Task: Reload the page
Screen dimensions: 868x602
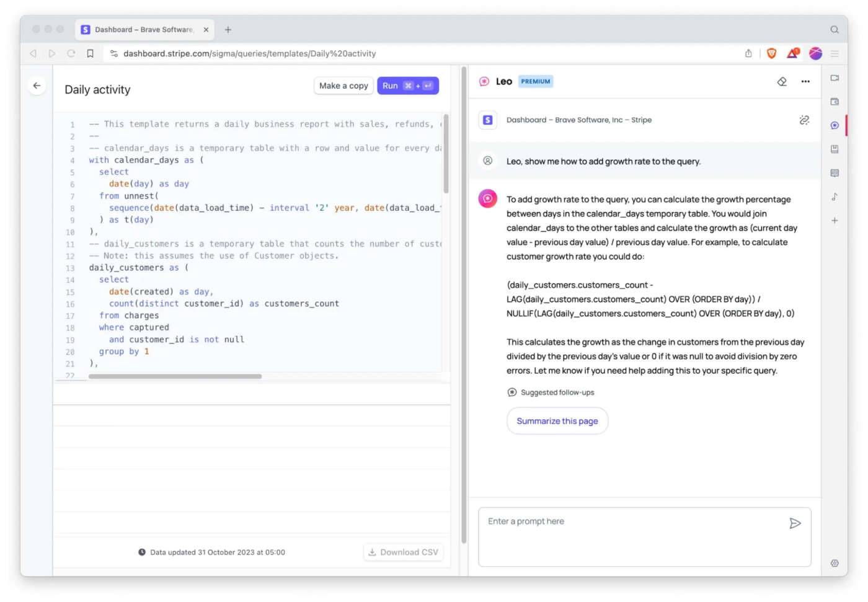Action: [71, 53]
